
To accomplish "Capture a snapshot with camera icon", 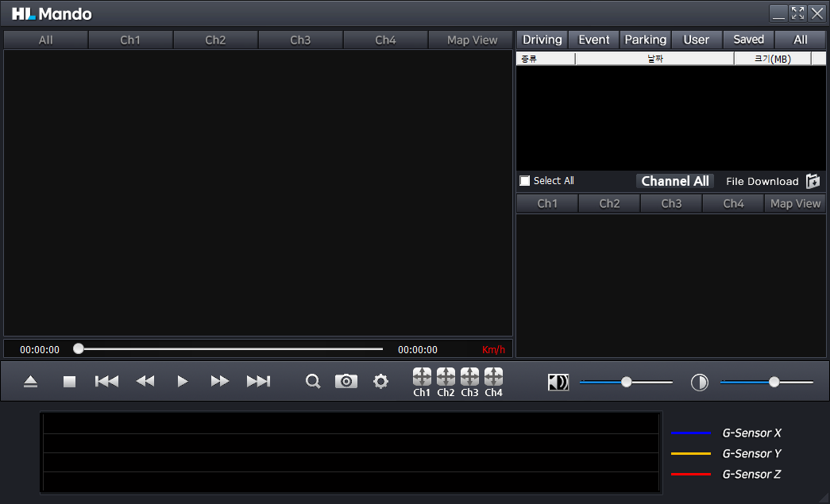I will coord(346,382).
